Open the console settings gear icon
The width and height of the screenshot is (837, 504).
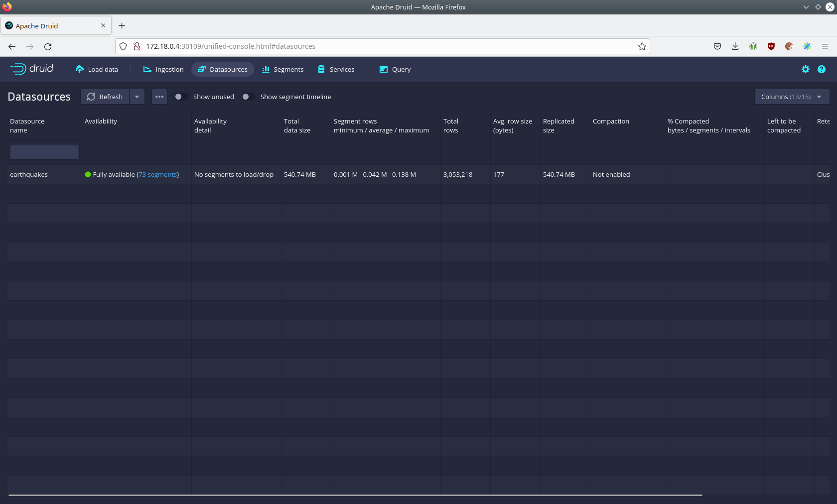click(x=805, y=69)
